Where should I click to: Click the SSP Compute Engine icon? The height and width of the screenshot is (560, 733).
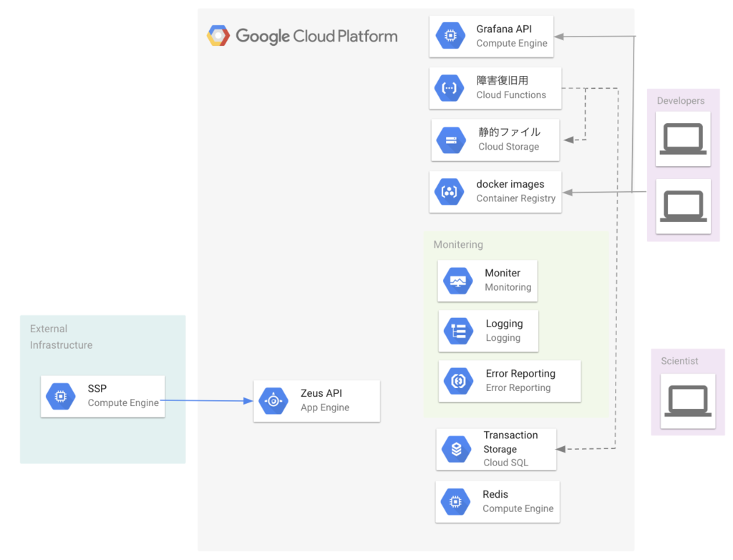click(x=60, y=396)
